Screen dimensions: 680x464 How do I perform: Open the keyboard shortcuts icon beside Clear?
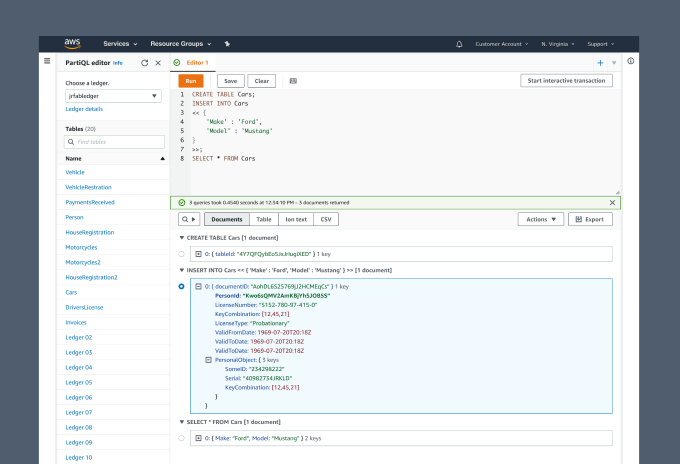coord(293,81)
